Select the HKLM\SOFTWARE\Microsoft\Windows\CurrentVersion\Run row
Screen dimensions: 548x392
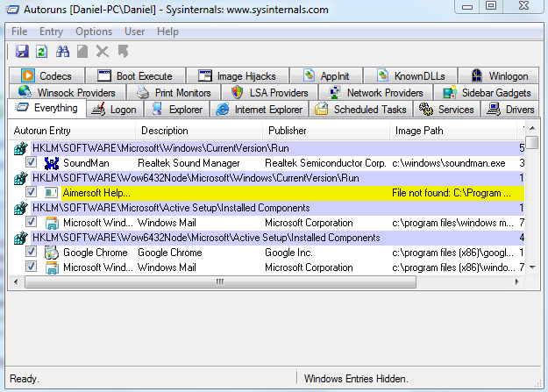(269, 148)
